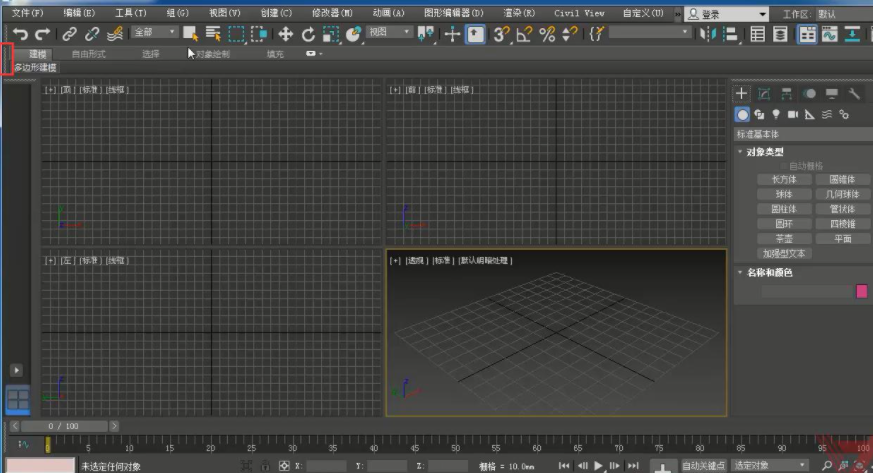Switch to Cameras category icon

pos(792,114)
